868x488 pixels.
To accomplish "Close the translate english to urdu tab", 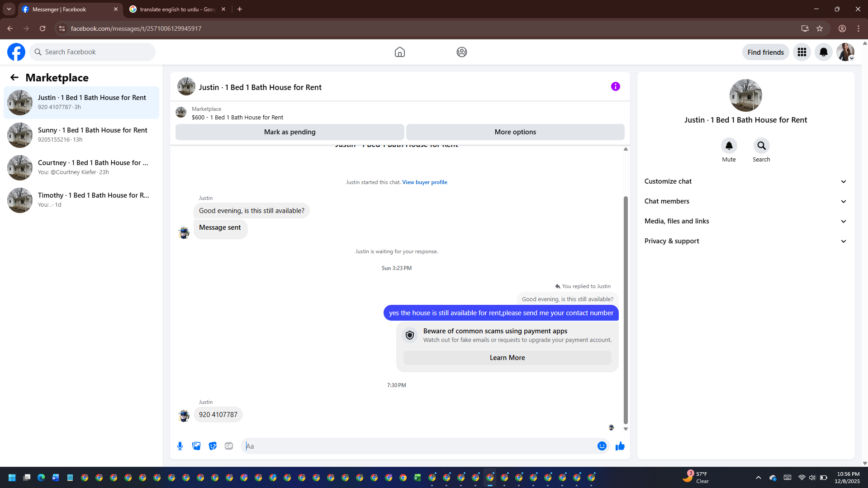I will click(x=223, y=9).
